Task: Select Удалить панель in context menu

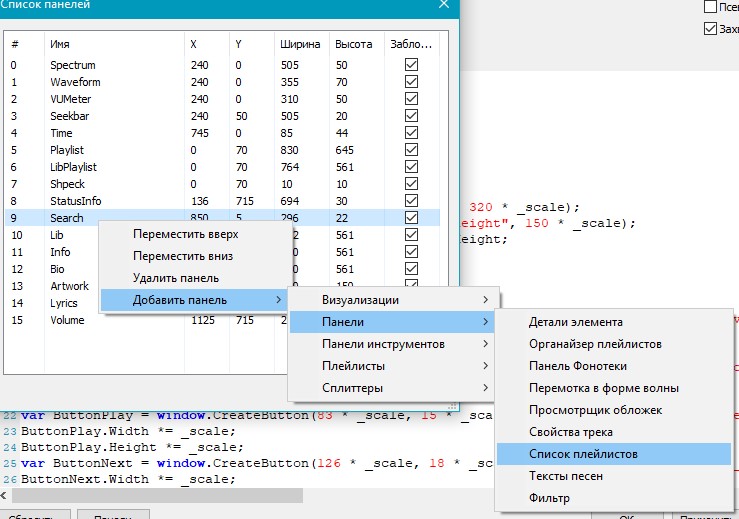Action: pos(175,278)
